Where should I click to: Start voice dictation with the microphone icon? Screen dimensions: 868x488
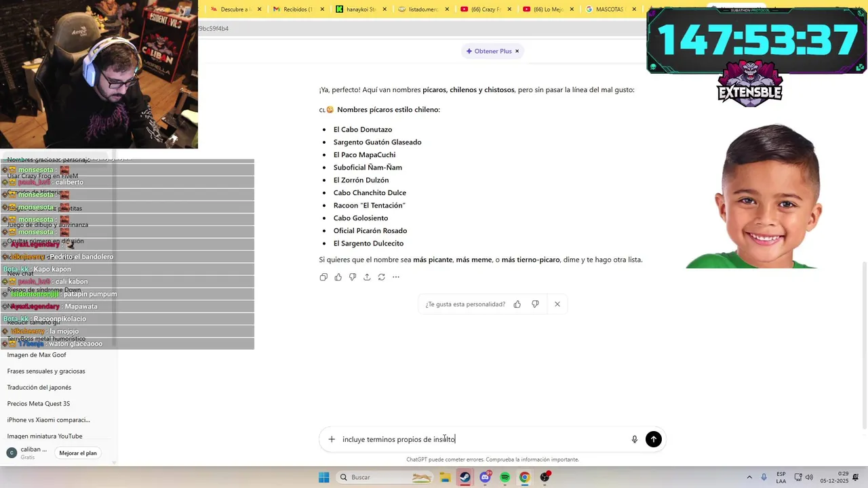click(x=635, y=439)
